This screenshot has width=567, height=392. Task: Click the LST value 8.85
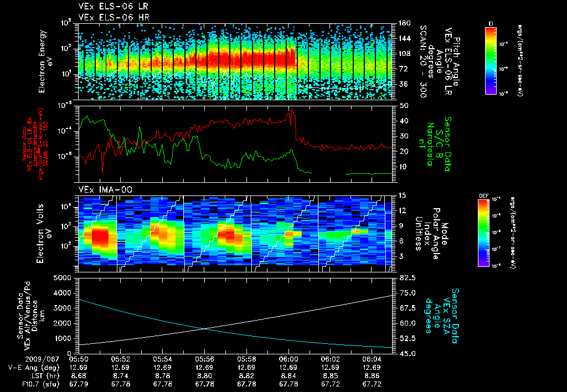pyautogui.click(x=330, y=376)
